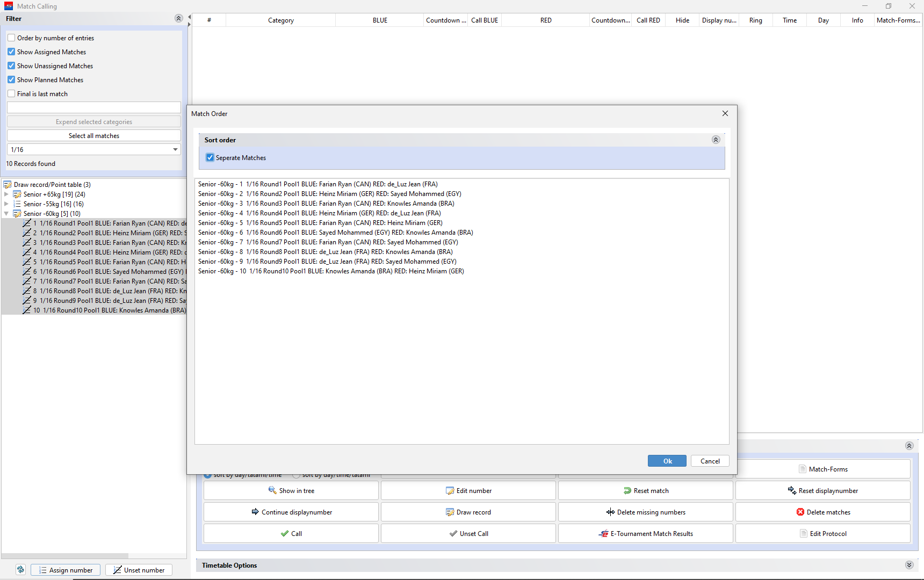Click the Delete missing numbers icon

pyautogui.click(x=610, y=512)
